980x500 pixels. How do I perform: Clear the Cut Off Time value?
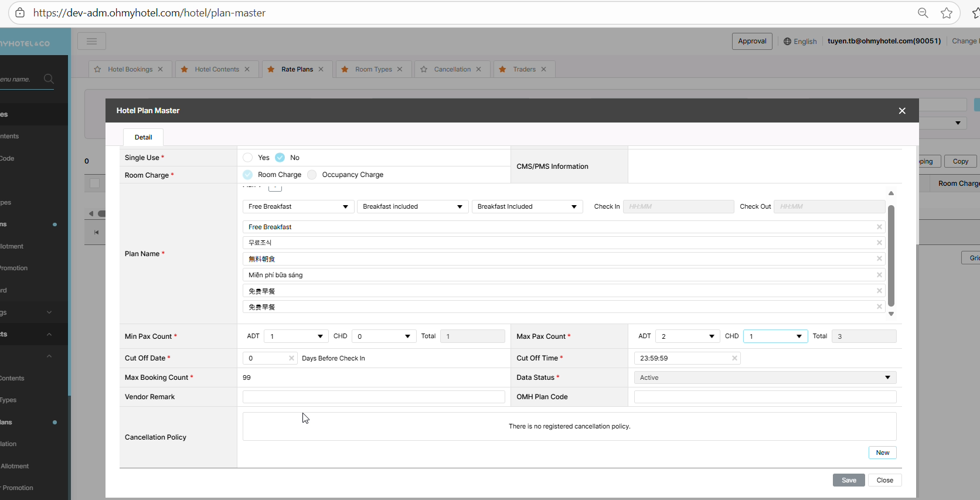click(734, 358)
